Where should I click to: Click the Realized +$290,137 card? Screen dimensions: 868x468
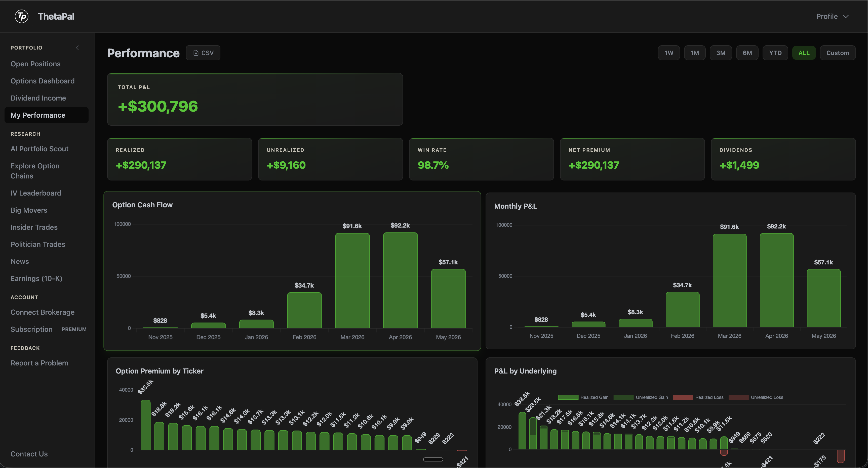[x=180, y=159]
